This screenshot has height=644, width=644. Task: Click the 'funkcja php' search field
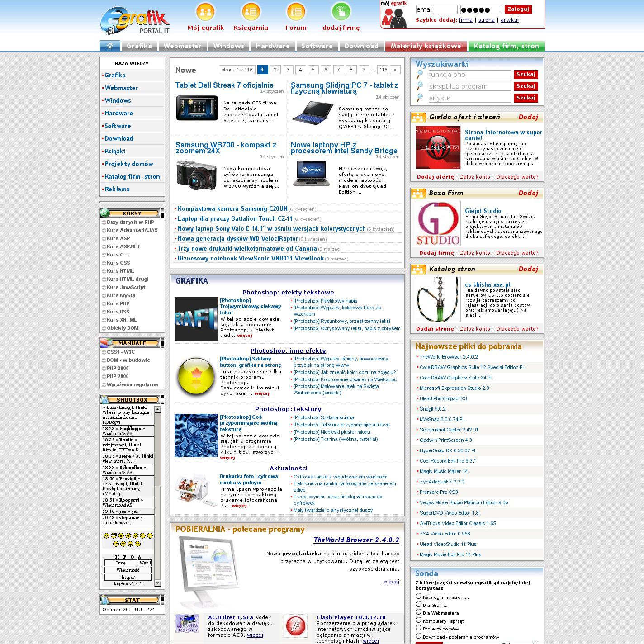point(469,75)
